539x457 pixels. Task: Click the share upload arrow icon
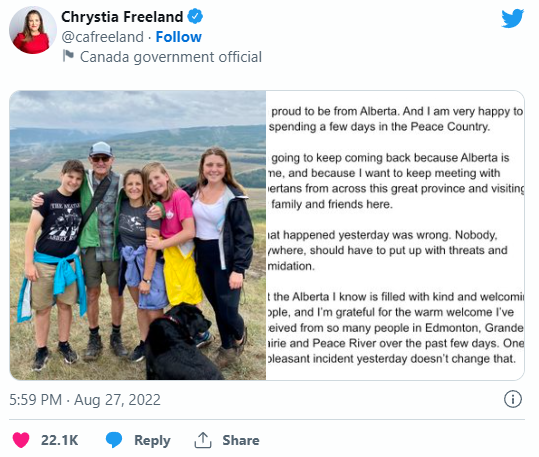203,440
